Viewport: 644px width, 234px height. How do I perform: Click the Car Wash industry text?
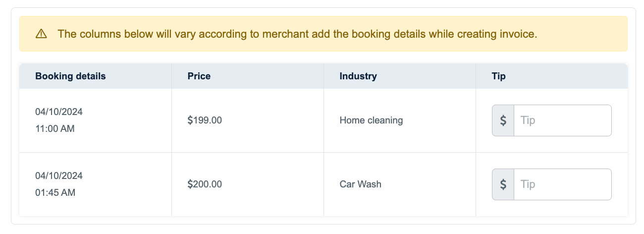360,184
